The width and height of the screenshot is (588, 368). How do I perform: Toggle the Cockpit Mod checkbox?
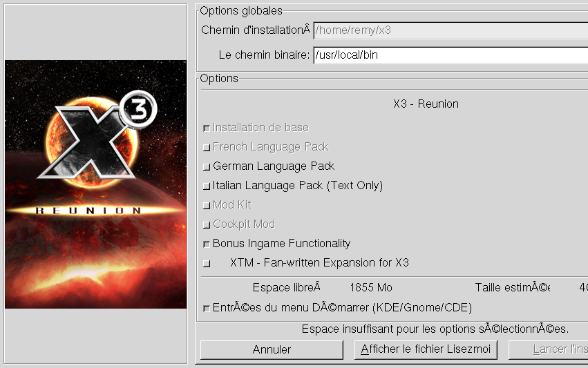(x=207, y=225)
